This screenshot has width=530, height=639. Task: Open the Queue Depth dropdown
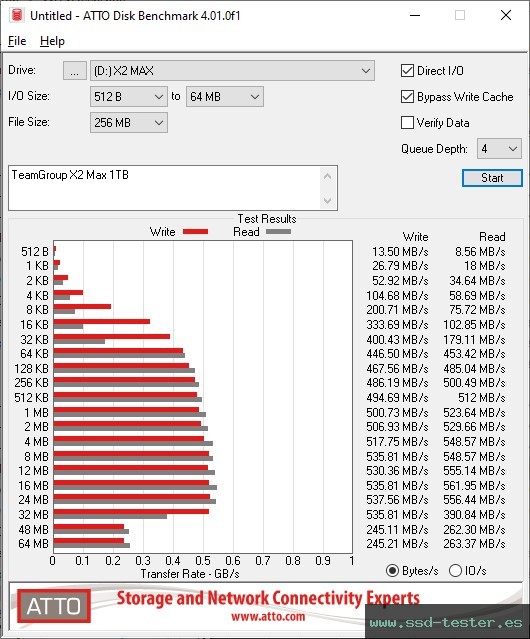coord(499,149)
